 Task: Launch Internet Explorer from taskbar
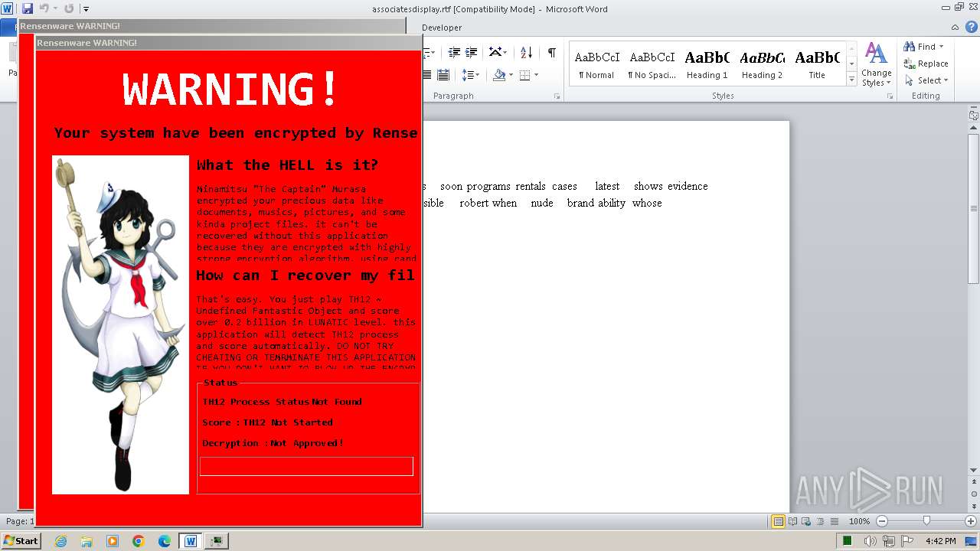[x=60, y=541]
